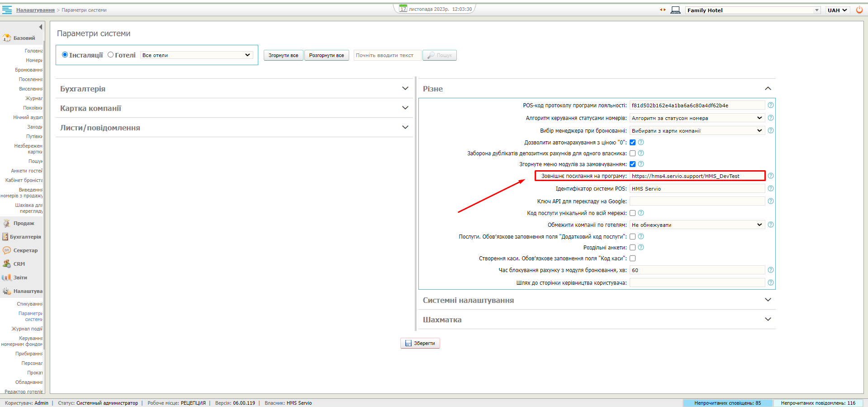Click the Почніть вводити текст search field
868x407 pixels.
[387, 55]
